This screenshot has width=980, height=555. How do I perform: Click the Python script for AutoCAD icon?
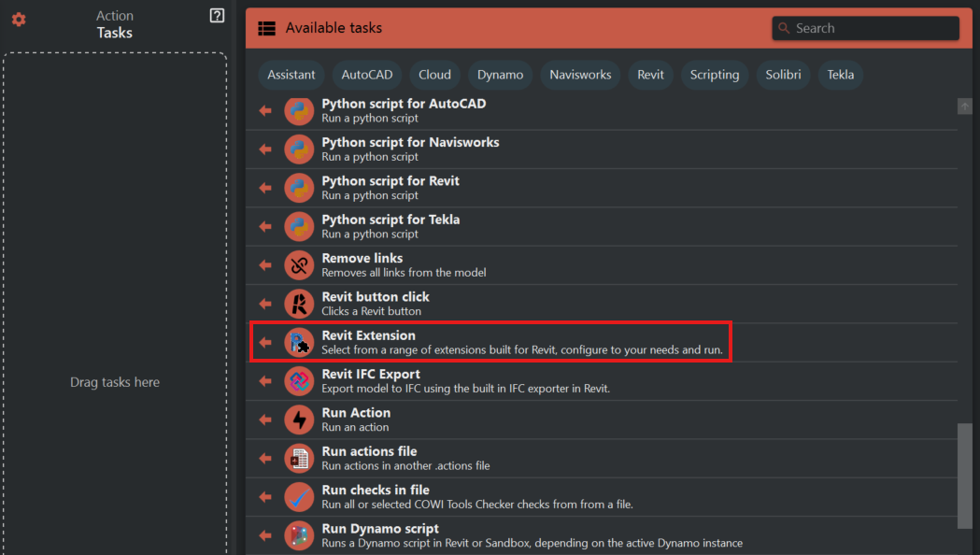299,111
